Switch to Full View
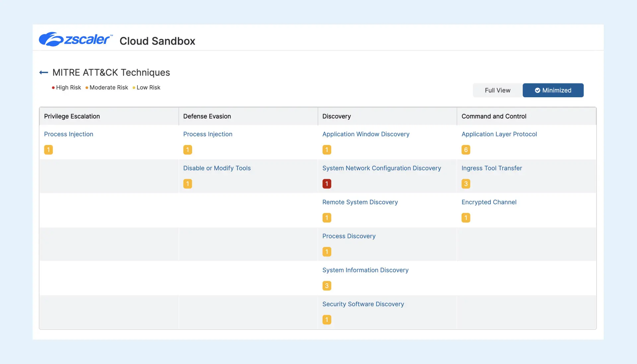Image resolution: width=637 pixels, height=364 pixels. point(498,90)
